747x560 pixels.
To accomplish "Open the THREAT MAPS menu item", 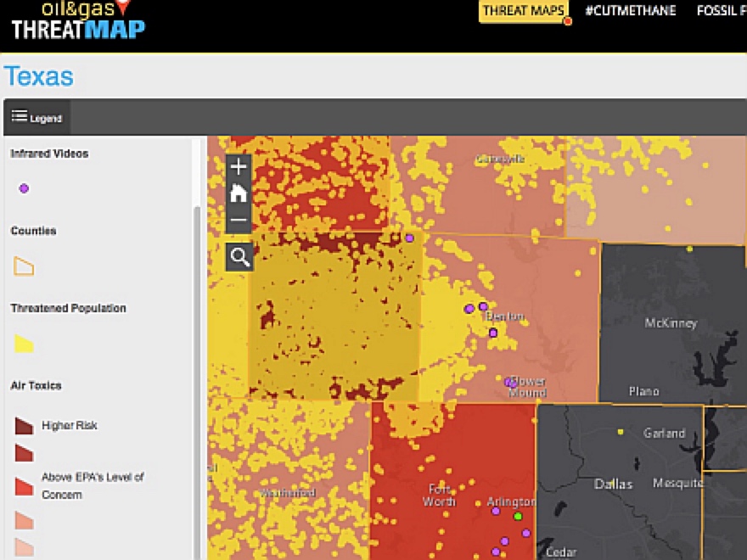I will (x=523, y=11).
